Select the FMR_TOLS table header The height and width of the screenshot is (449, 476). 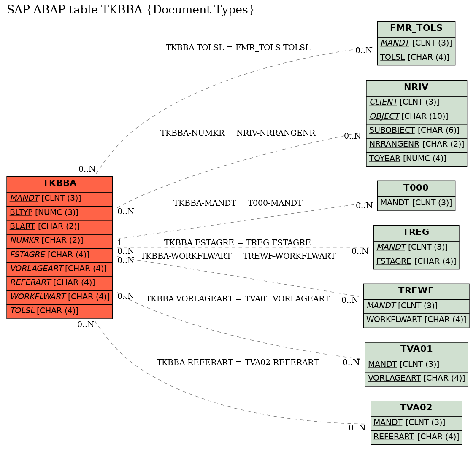[x=416, y=29]
